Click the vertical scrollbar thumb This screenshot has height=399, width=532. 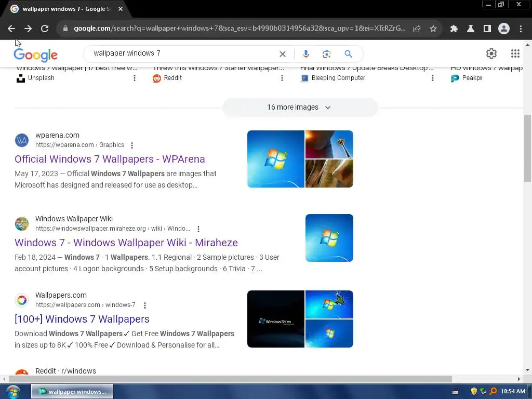527,148
